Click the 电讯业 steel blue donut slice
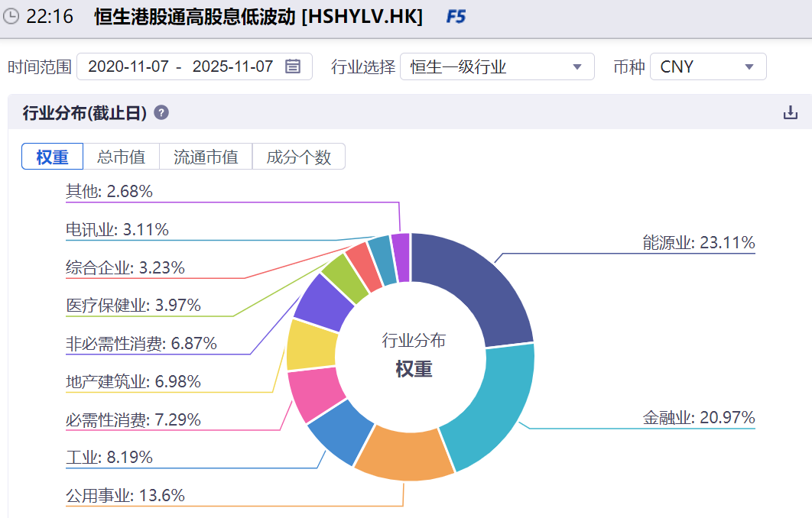 (383, 259)
